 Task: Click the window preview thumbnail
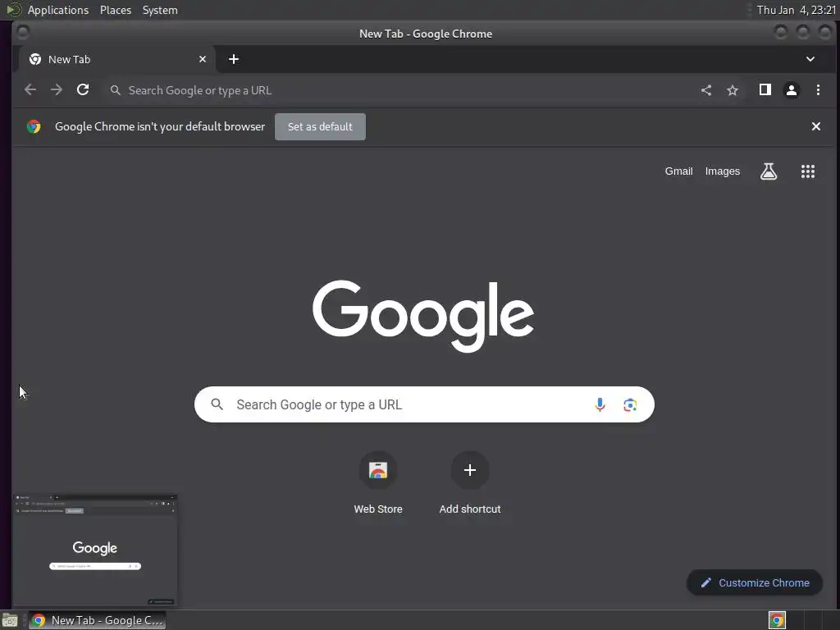tap(95, 550)
